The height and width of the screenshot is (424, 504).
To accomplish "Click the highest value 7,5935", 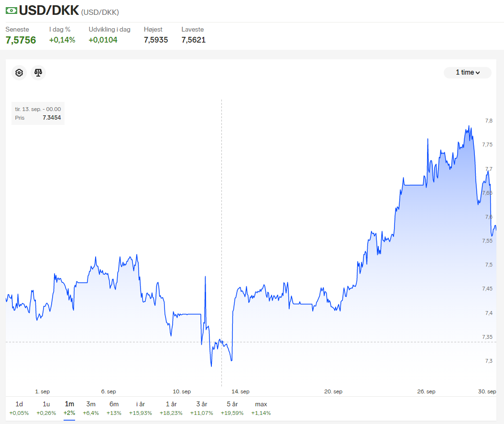I will pyautogui.click(x=156, y=40).
